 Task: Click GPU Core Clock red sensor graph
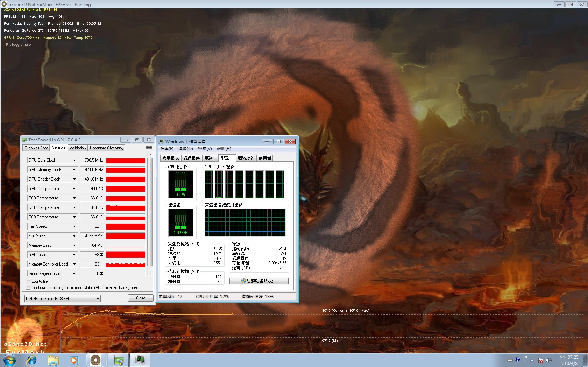click(126, 160)
